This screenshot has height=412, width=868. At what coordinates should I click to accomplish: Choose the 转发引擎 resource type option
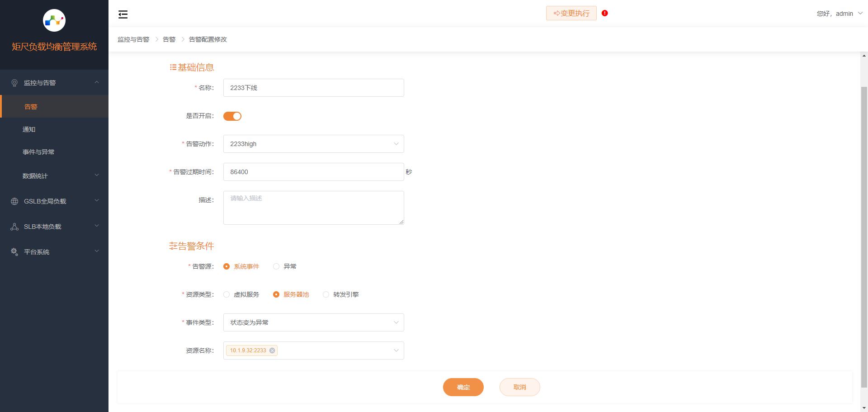pos(326,294)
